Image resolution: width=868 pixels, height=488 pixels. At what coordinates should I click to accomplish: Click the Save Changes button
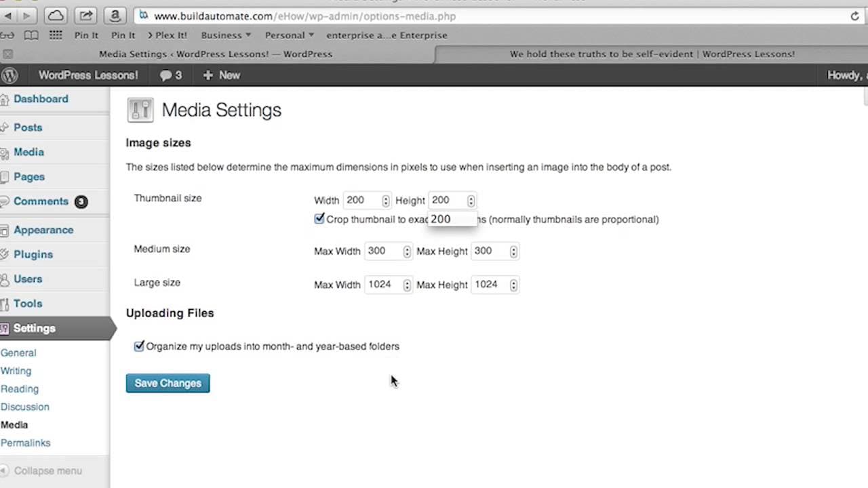167,383
